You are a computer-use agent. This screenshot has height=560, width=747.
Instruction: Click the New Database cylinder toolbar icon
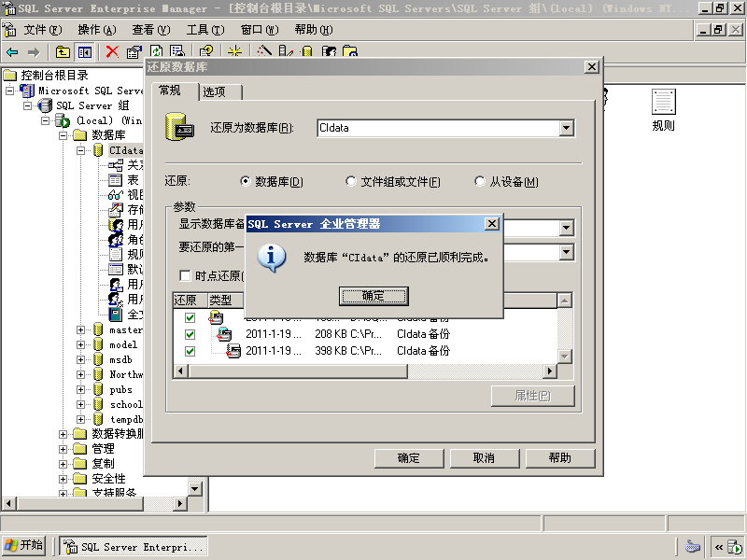(307, 52)
